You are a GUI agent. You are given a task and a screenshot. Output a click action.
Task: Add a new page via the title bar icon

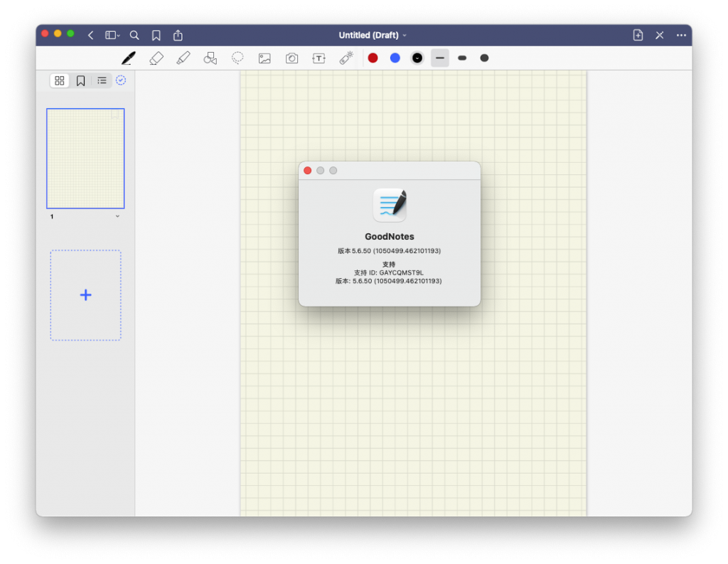pyautogui.click(x=638, y=36)
